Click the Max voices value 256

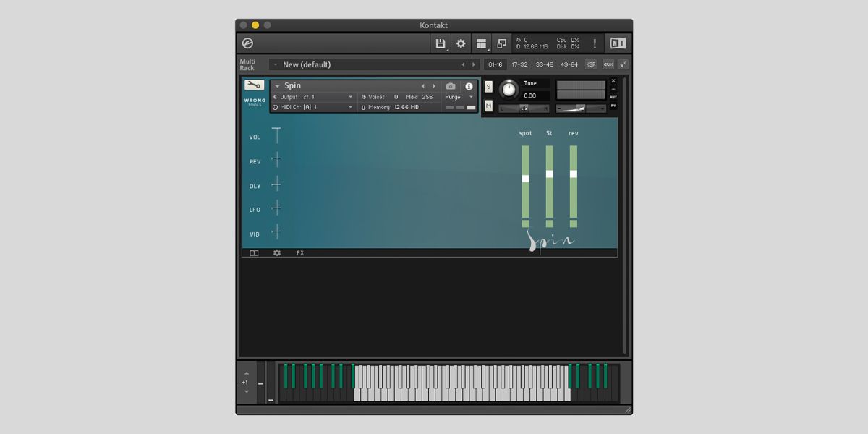pyautogui.click(x=427, y=97)
